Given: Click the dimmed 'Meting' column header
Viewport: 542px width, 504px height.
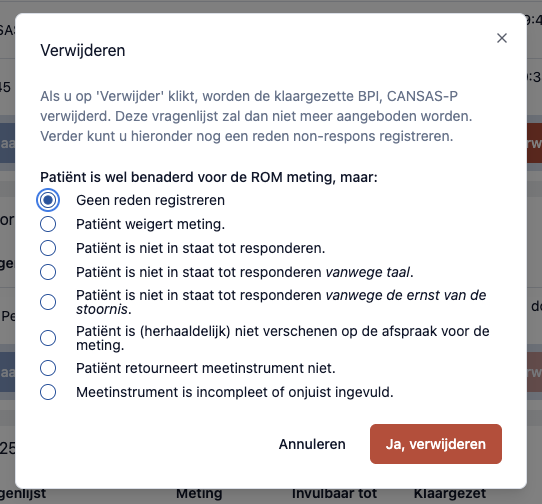Looking at the screenshot, I should [199, 493].
